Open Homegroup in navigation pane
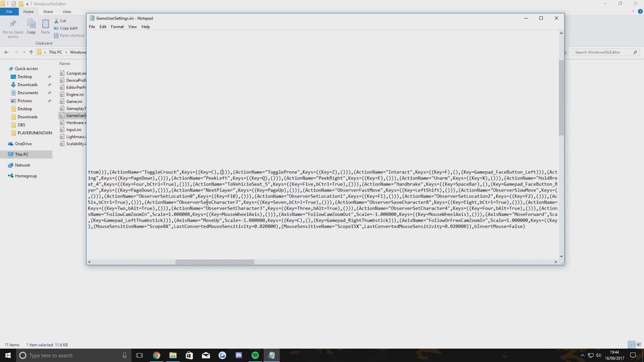Image resolution: width=644 pixels, height=362 pixels. pos(26,176)
